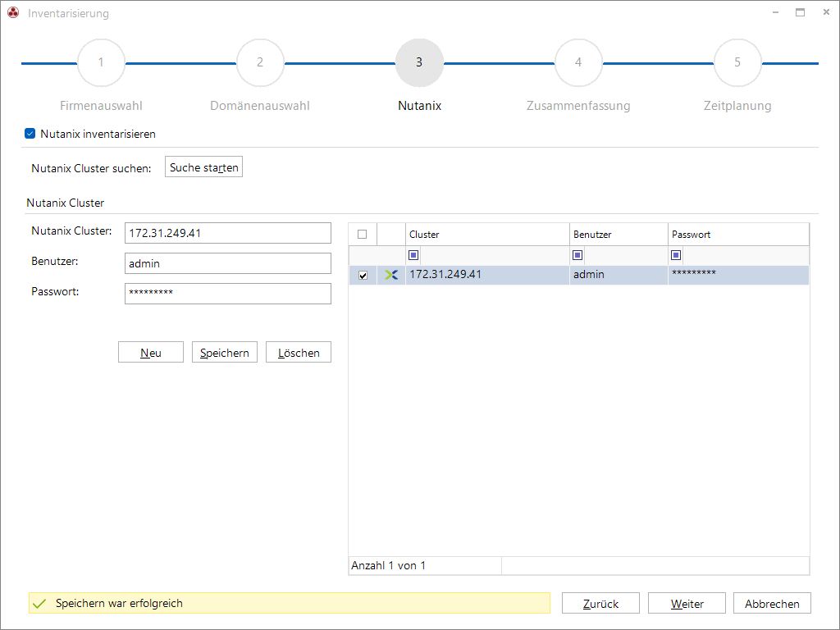Click the Neu button
The height and width of the screenshot is (630, 840).
151,353
